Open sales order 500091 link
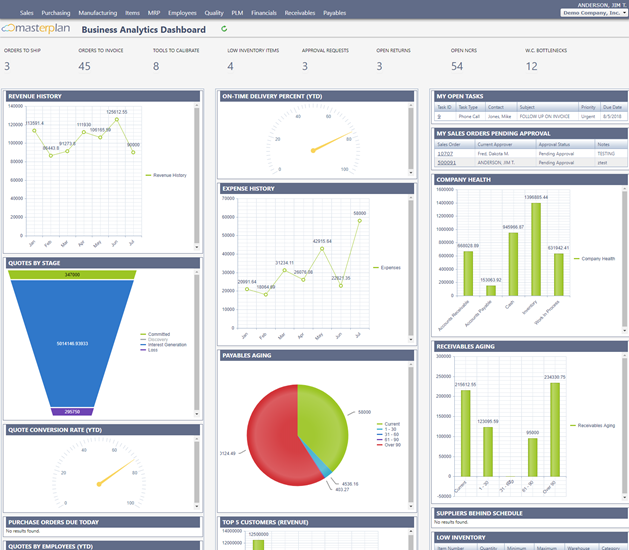The height and width of the screenshot is (550, 629). pyautogui.click(x=447, y=162)
